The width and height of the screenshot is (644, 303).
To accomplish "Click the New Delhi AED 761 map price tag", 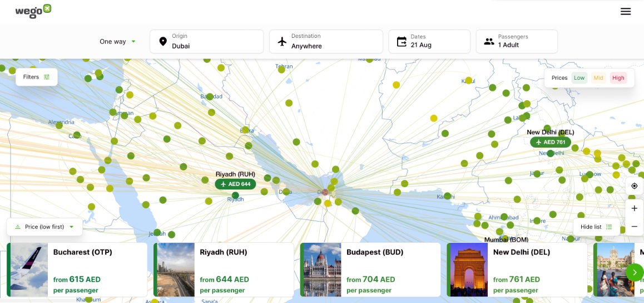I will pyautogui.click(x=551, y=142).
